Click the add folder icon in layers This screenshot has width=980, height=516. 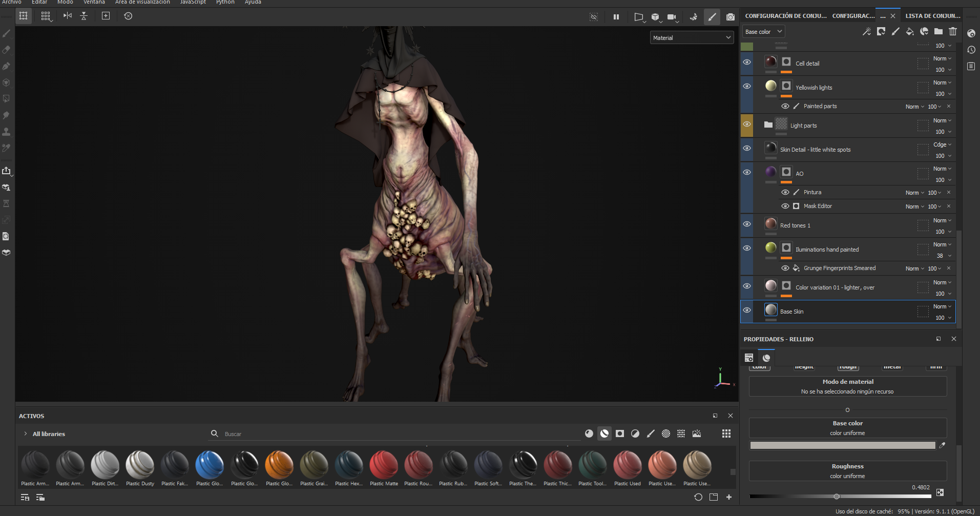click(x=938, y=32)
